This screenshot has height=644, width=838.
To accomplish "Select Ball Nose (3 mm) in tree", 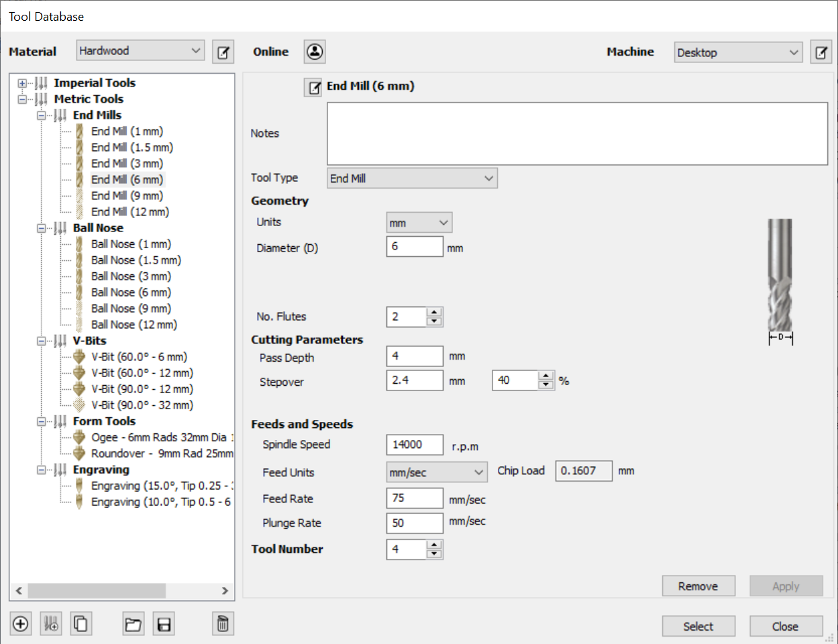I will tap(131, 276).
